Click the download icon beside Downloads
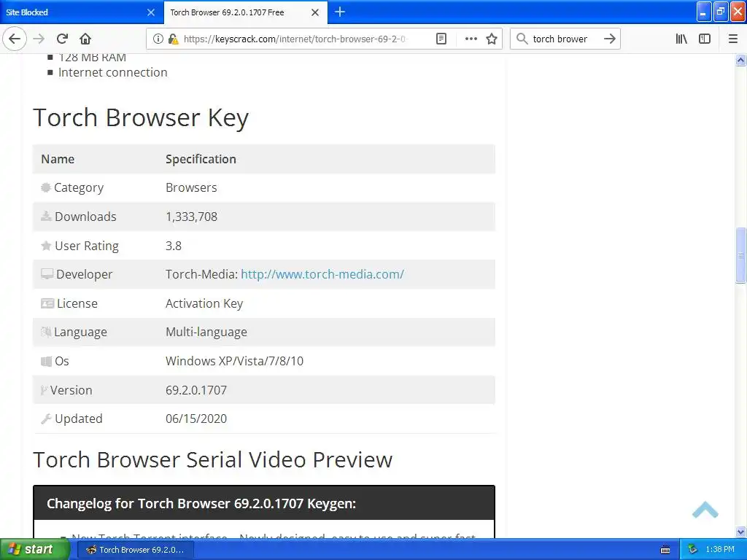 pyautogui.click(x=46, y=217)
